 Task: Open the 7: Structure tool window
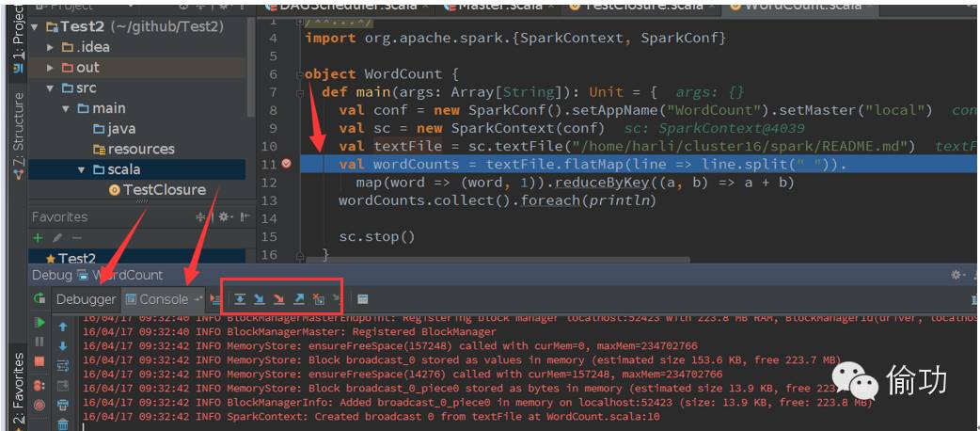[x=18, y=136]
